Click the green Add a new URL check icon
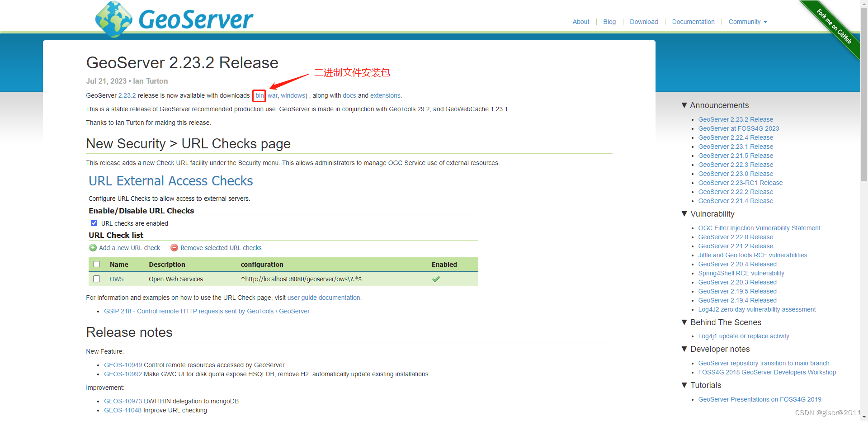Image resolution: width=868 pixels, height=421 pixels. (93, 248)
